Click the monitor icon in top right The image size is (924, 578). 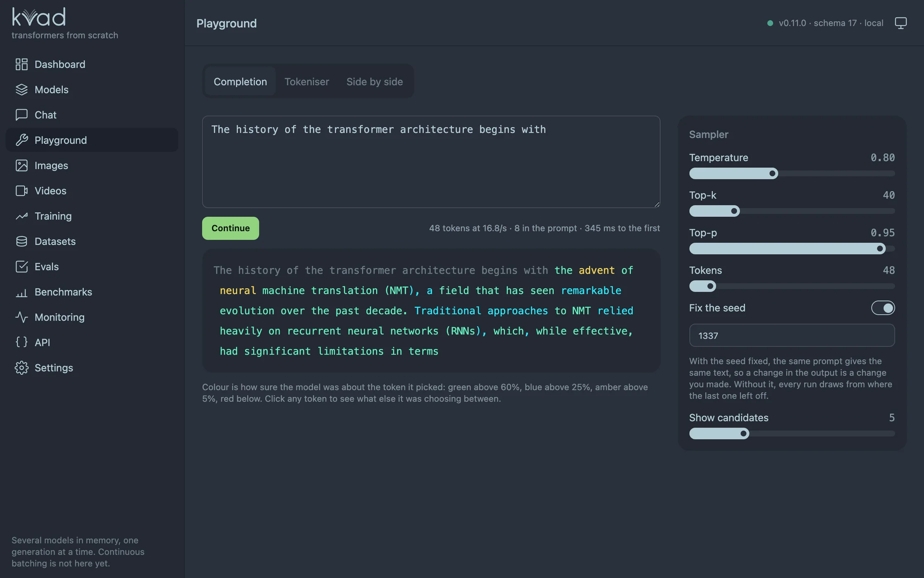(900, 23)
